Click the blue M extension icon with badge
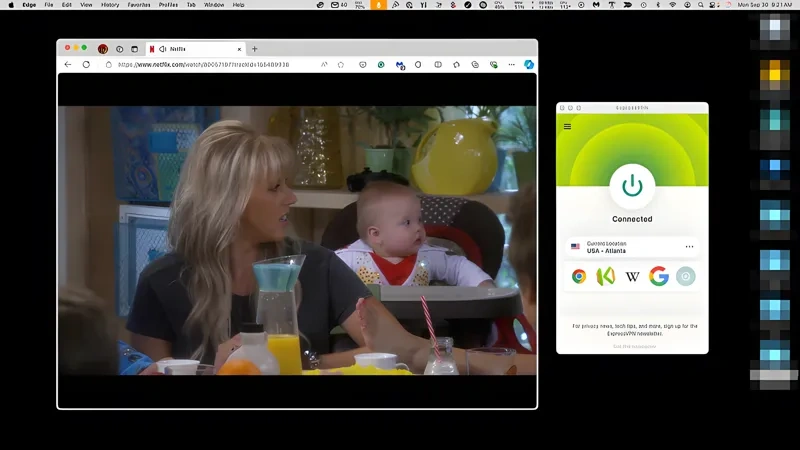 pos(400,65)
